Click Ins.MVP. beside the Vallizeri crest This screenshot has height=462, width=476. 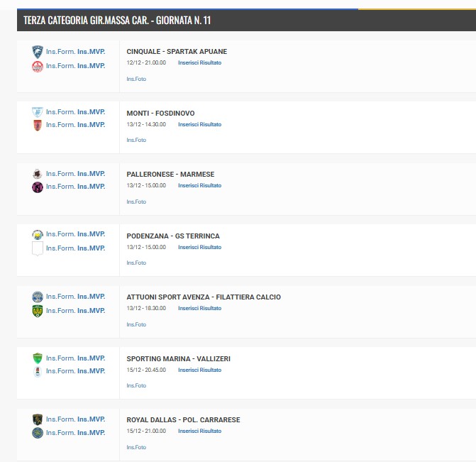(x=91, y=371)
